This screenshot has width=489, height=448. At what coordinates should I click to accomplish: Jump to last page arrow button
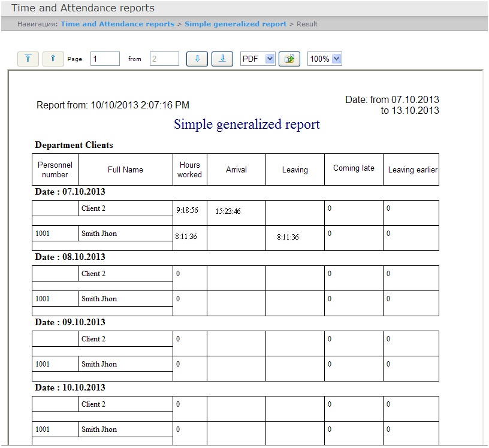(222, 59)
